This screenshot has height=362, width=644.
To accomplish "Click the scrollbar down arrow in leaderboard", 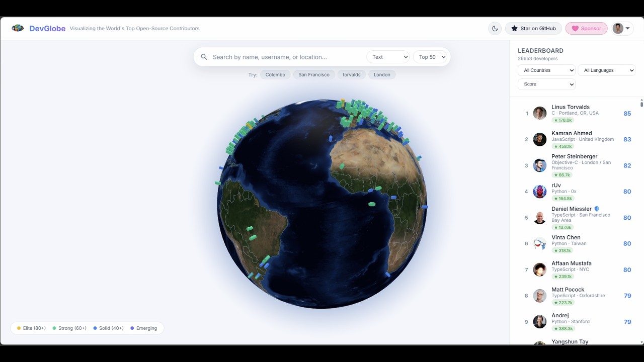I will tap(641, 343).
